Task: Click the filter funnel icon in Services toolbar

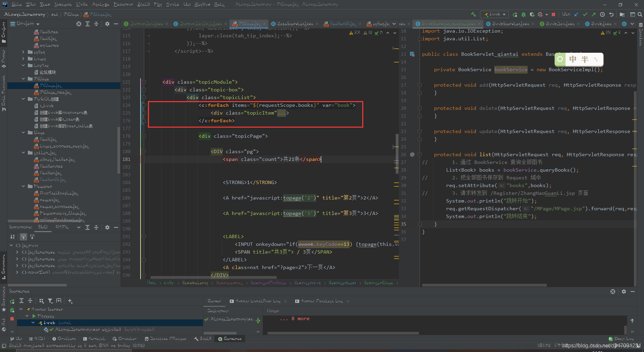Action: (x=50, y=301)
